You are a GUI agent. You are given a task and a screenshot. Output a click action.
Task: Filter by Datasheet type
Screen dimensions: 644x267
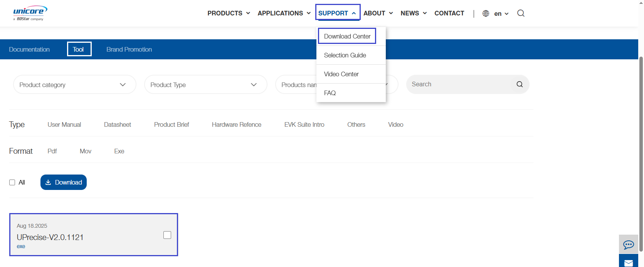point(118,124)
